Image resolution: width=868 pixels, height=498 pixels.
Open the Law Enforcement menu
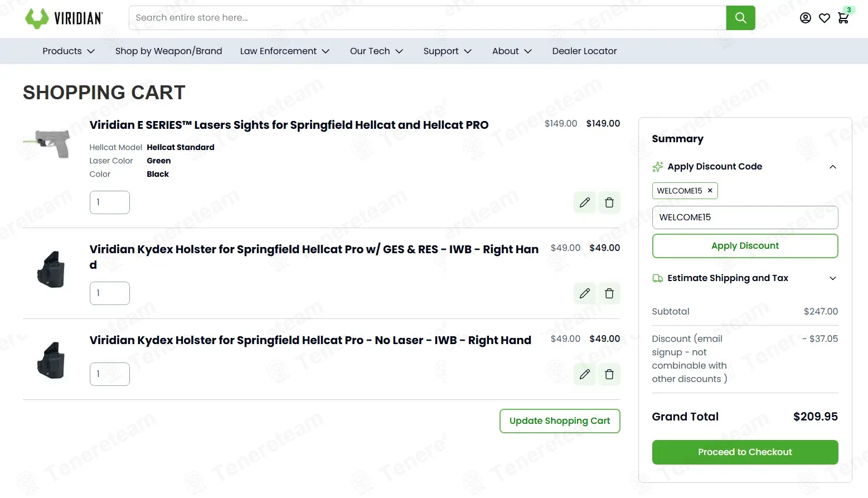(x=285, y=51)
